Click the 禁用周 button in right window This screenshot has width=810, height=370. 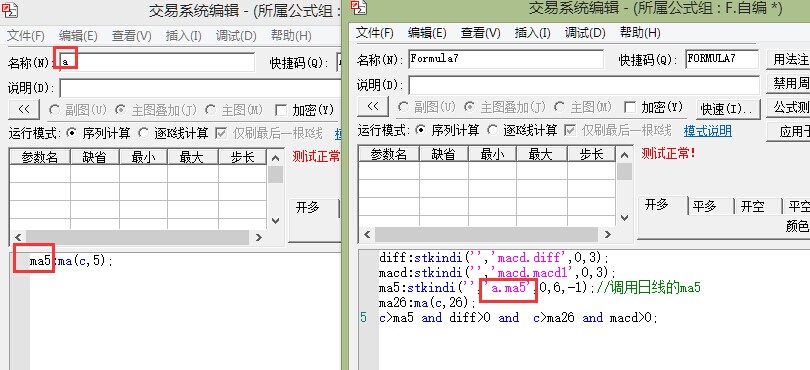pos(788,83)
